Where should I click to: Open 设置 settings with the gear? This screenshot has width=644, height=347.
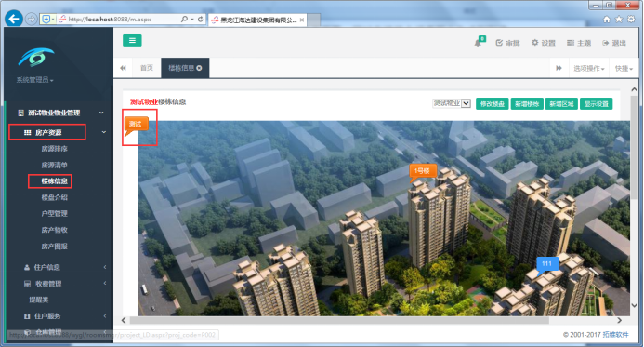pyautogui.click(x=544, y=43)
